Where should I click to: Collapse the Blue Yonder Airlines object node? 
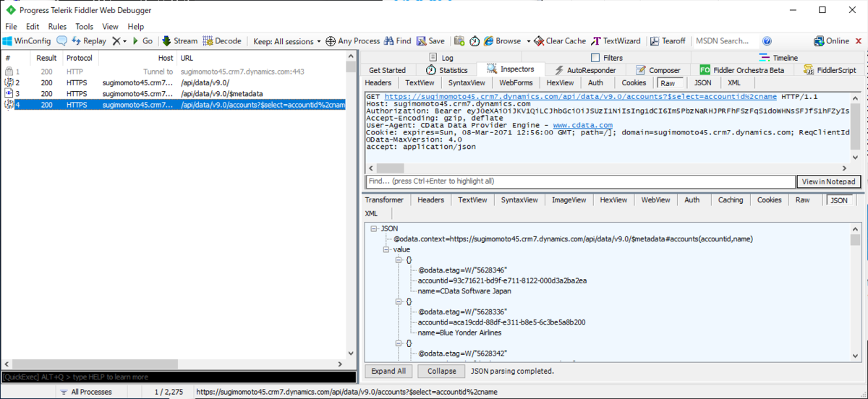click(399, 301)
